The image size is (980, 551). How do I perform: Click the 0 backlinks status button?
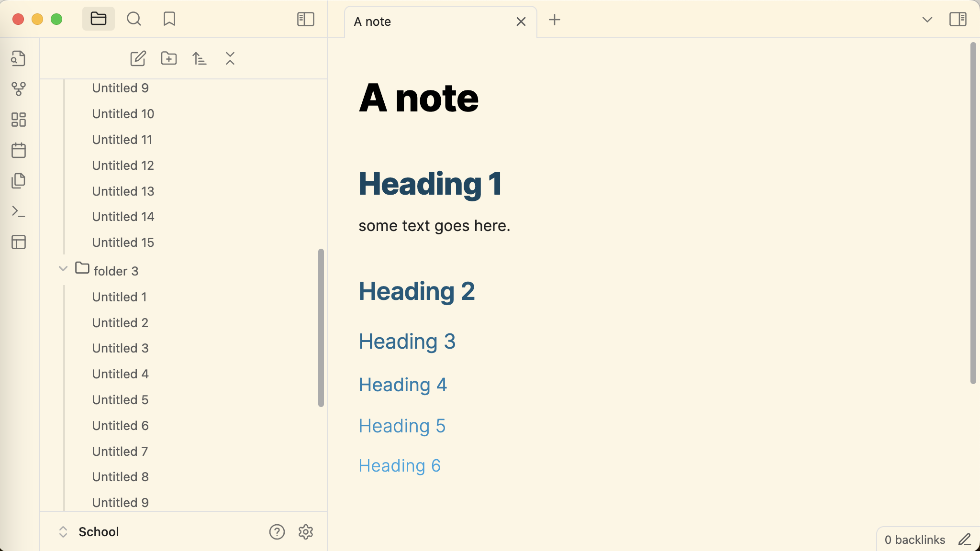[x=914, y=540]
